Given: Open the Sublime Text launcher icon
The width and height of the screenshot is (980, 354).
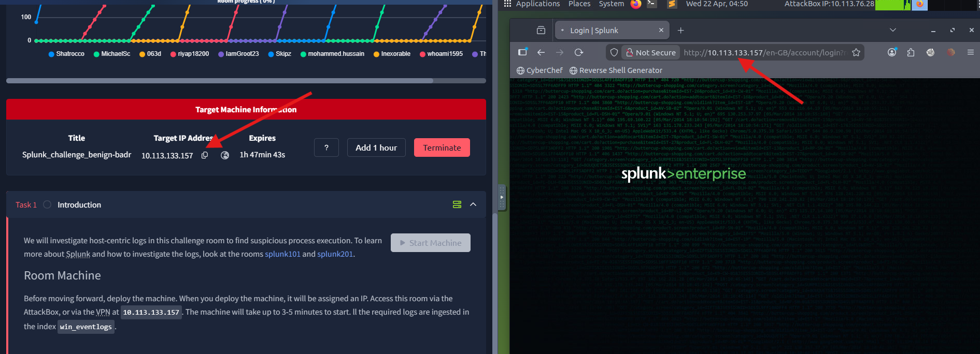Looking at the screenshot, I should pos(672,4).
